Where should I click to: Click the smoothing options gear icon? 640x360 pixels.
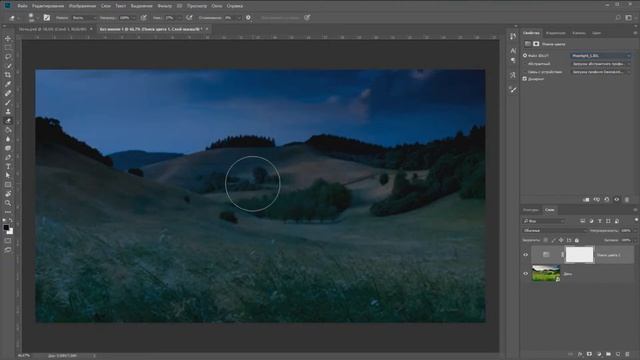[x=248, y=18]
